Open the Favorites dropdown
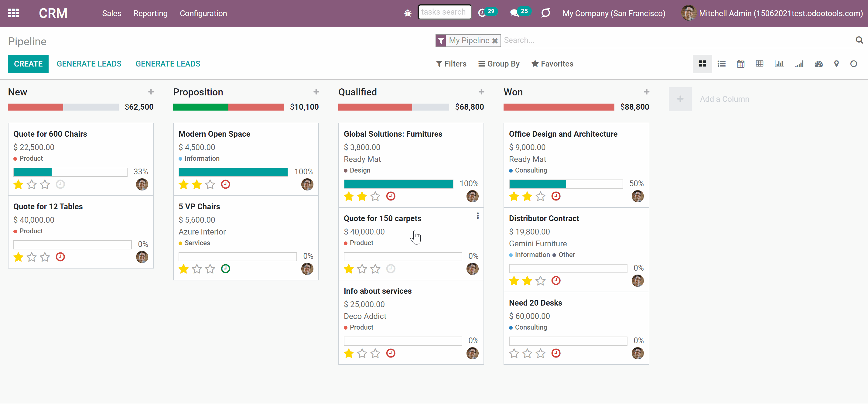 [x=552, y=64]
